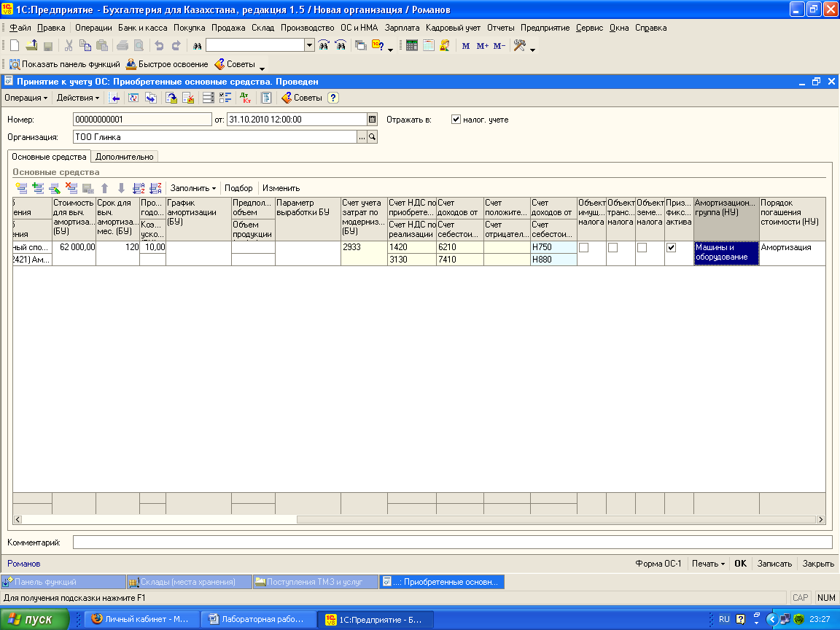The height and width of the screenshot is (630, 840).
Task: Click the Move row up arrow icon
Action: pos(105,188)
